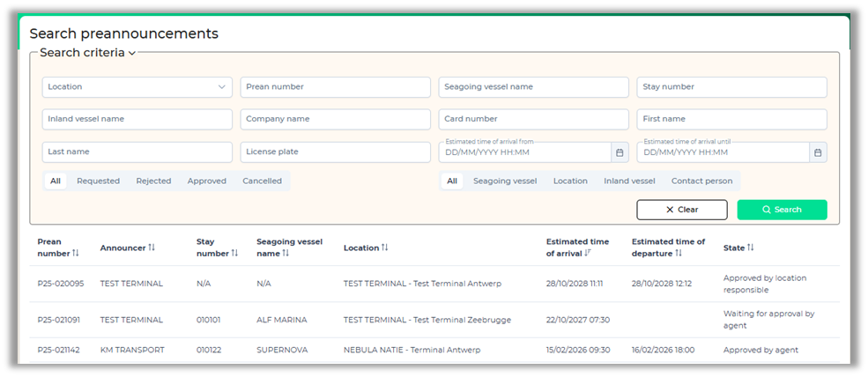Select the Requested status filter
Image resolution: width=868 pixels, height=377 pixels.
click(x=98, y=181)
